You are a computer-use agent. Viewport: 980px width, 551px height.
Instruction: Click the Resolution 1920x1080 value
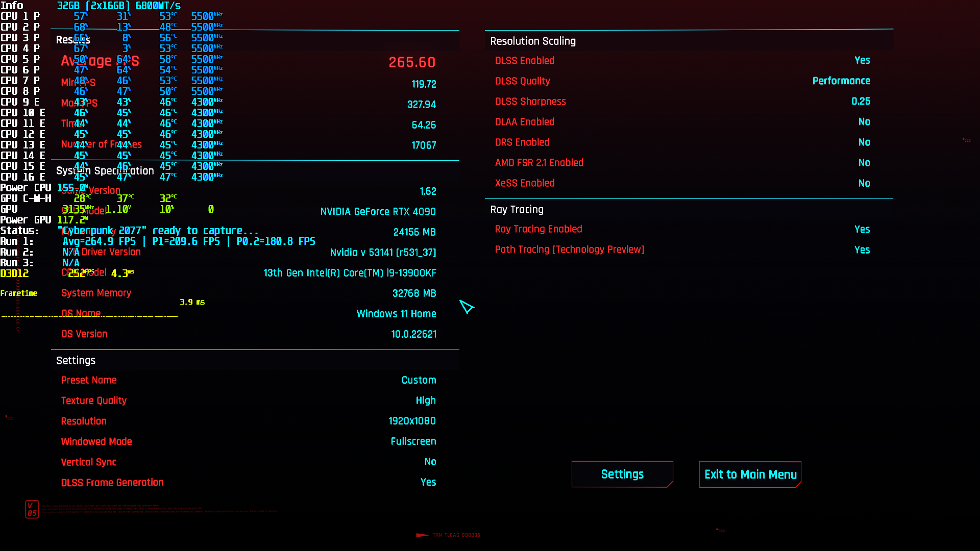[412, 421]
